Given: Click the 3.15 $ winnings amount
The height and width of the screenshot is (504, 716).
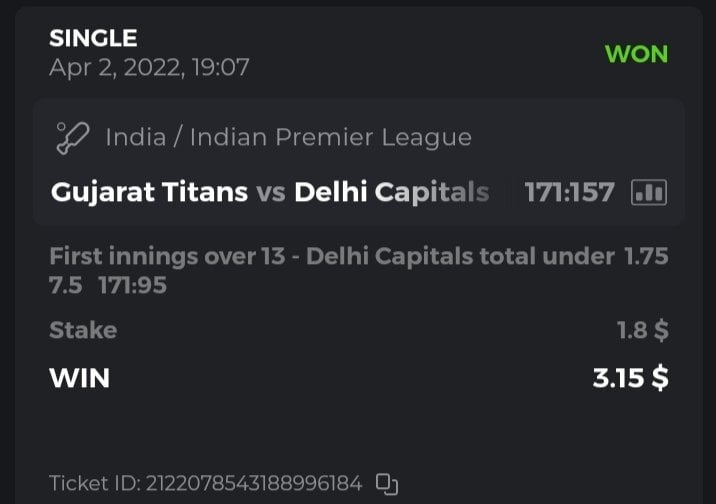Looking at the screenshot, I should tap(630, 378).
